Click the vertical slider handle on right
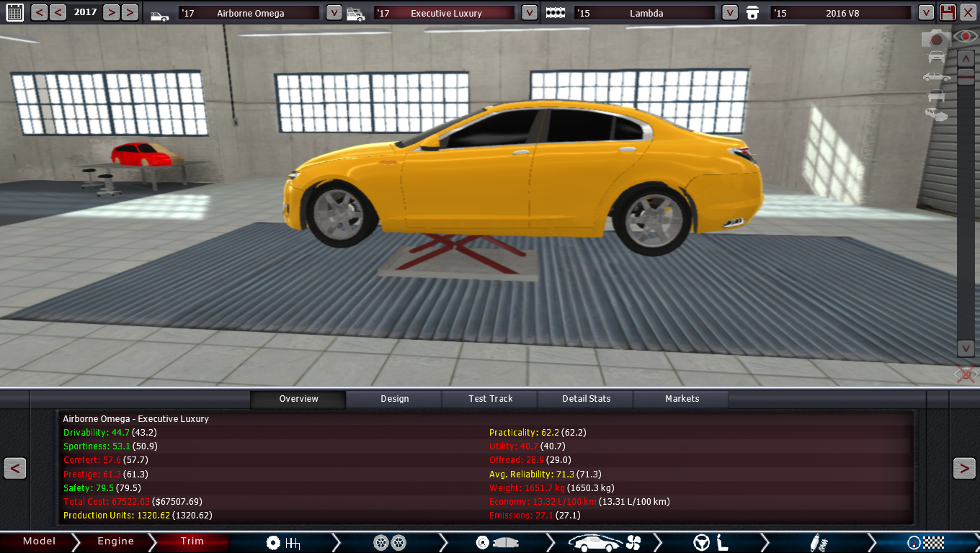980x553 pixels. pyautogui.click(x=966, y=78)
